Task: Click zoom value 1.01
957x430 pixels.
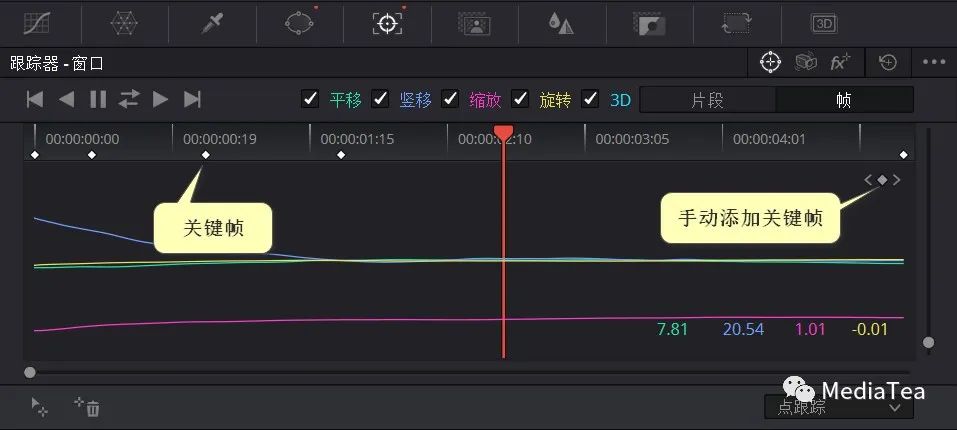Action: (810, 329)
